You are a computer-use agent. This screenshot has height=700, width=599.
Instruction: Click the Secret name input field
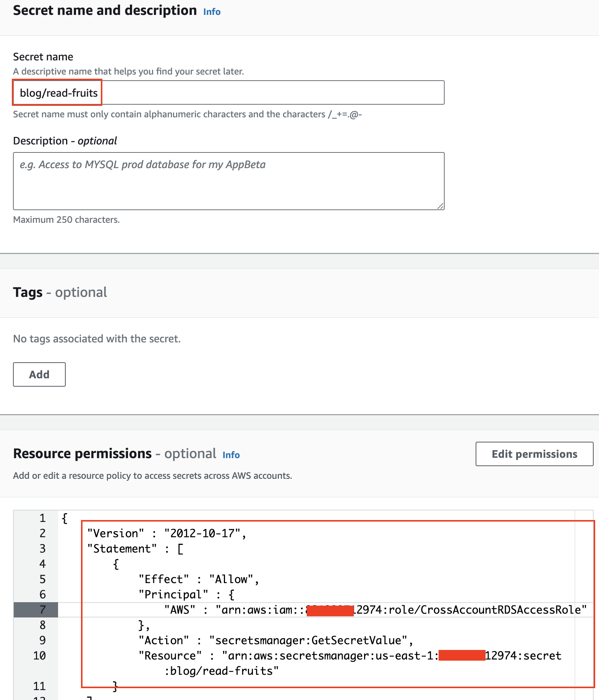228,92
